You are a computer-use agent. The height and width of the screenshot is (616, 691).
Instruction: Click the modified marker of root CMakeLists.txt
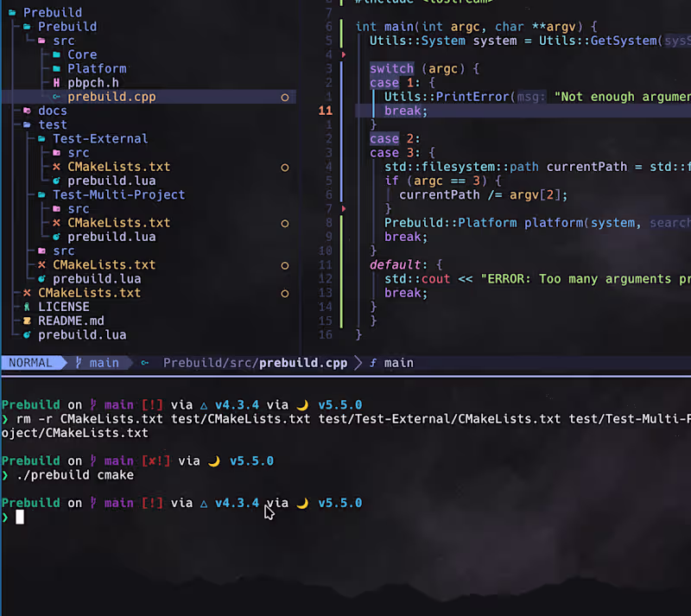pyautogui.click(x=285, y=293)
